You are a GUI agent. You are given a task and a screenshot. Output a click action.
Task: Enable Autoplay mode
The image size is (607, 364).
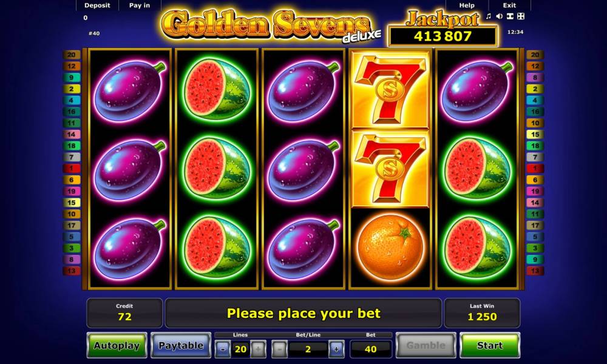click(117, 345)
